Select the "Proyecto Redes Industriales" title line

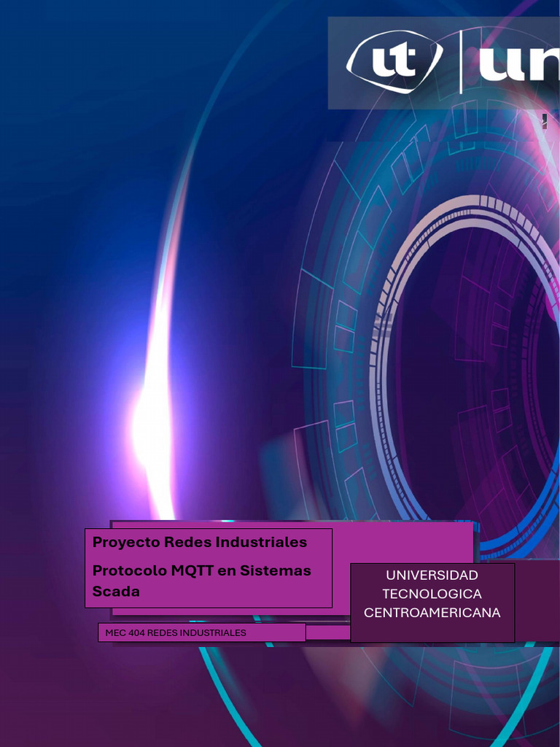point(200,542)
